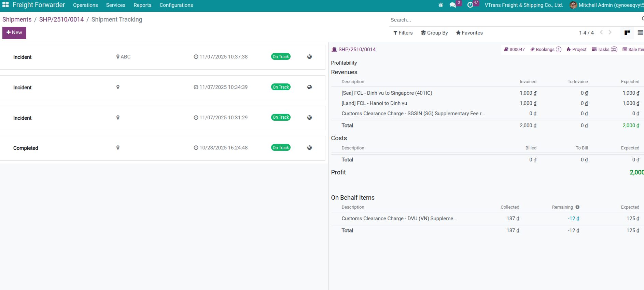644x290 pixels.
Task: Create a new tracking record with New
Action: 14,32
